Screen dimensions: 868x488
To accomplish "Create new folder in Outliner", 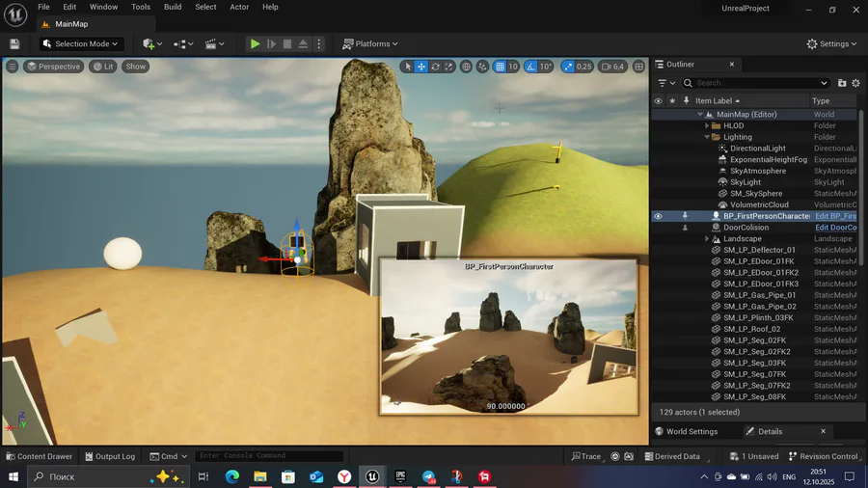I will [842, 83].
